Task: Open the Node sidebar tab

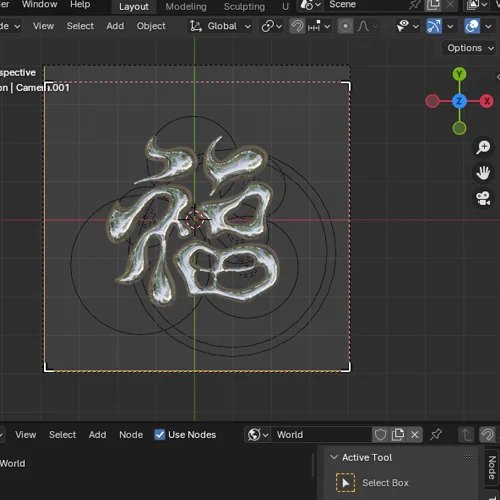Action: (492, 467)
